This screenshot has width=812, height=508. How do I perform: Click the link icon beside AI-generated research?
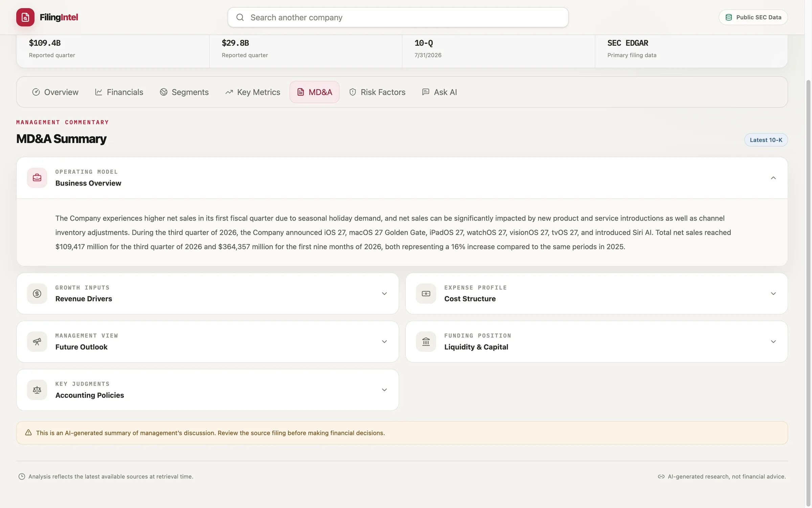661,477
